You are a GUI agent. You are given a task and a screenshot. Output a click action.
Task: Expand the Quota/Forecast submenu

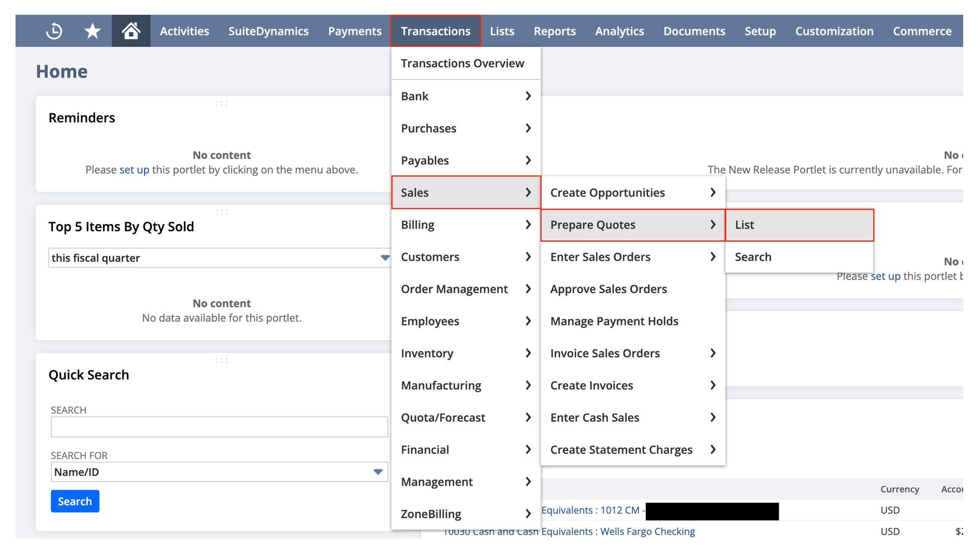tap(465, 418)
